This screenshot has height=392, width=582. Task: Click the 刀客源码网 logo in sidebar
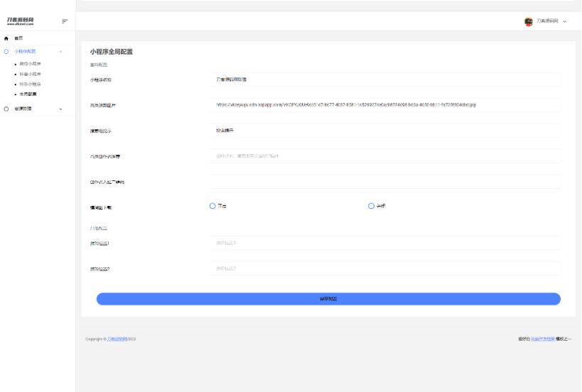[21, 21]
